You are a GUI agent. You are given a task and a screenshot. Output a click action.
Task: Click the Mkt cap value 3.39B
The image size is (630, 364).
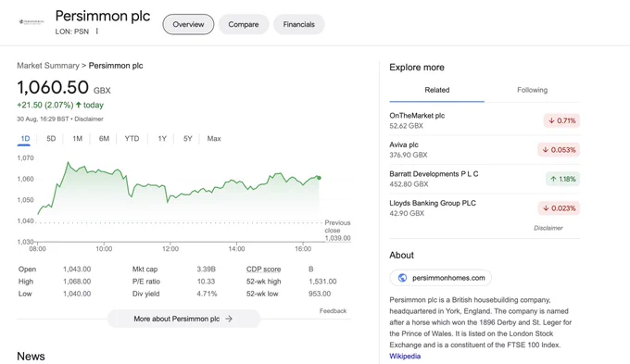[x=206, y=270]
